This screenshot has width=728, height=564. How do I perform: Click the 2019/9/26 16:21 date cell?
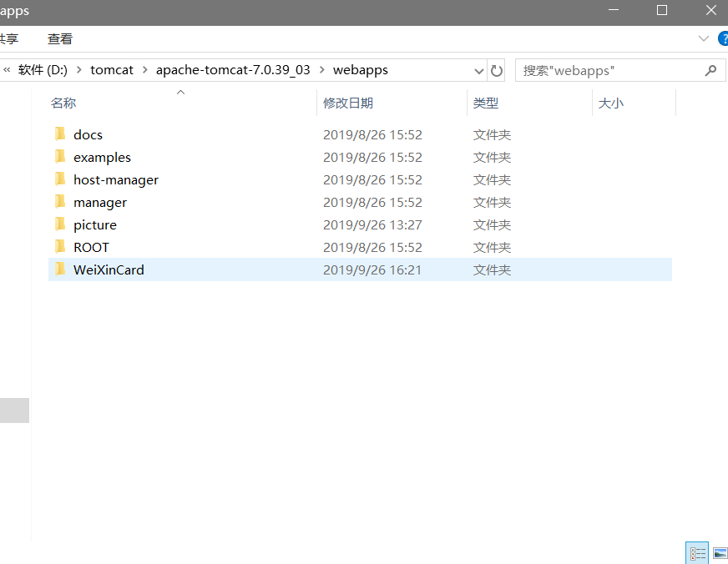click(372, 270)
